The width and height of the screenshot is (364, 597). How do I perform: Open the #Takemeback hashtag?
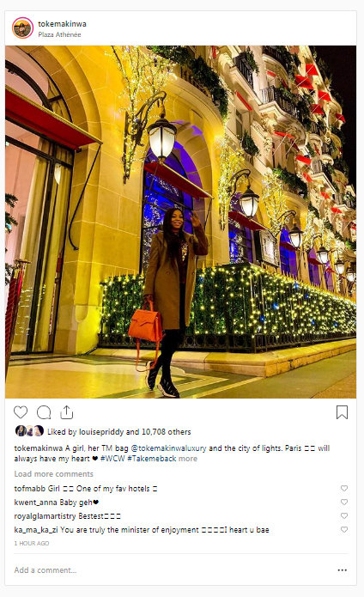pyautogui.click(x=152, y=459)
